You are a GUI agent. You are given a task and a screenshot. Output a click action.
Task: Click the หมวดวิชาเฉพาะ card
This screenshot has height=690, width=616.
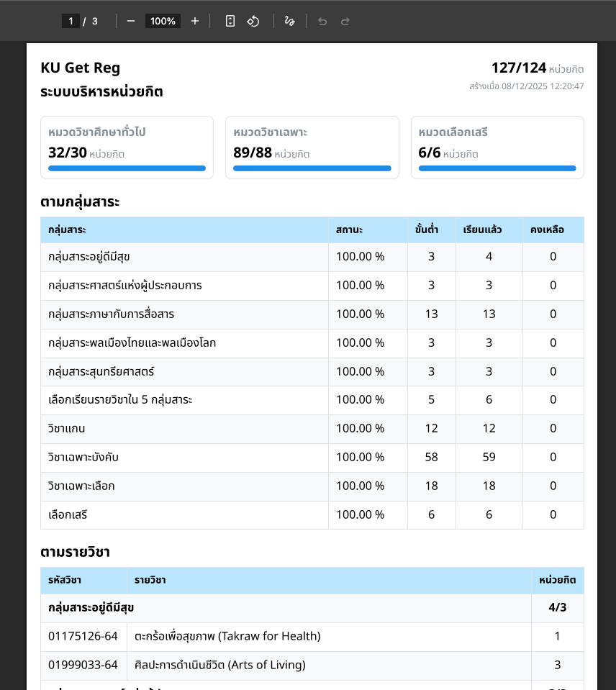tap(312, 147)
